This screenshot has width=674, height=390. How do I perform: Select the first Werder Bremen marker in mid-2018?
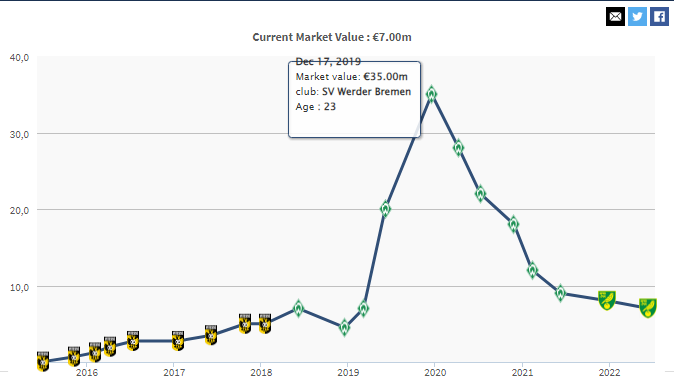coord(298,308)
